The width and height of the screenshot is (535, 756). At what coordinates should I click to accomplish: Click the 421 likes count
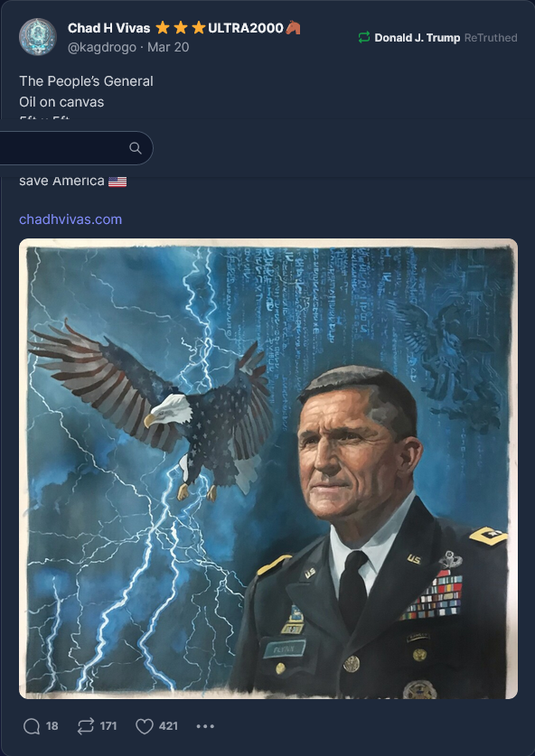(168, 726)
